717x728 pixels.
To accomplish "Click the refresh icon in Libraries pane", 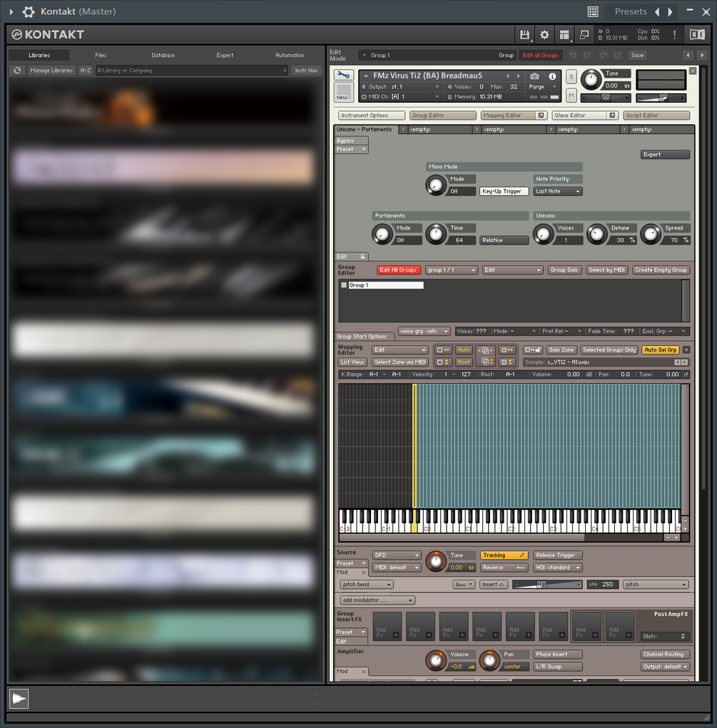I will click(x=17, y=71).
